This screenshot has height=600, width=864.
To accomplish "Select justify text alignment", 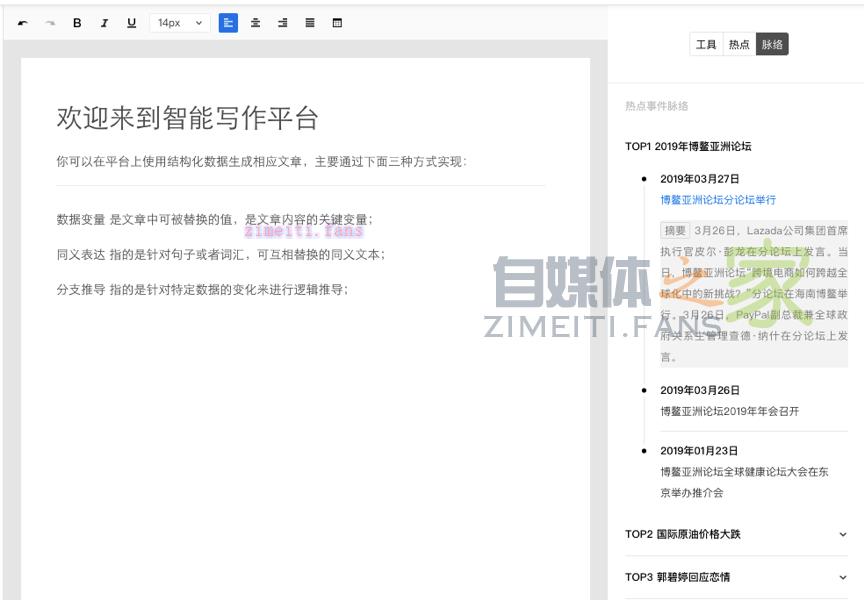I will pos(309,23).
